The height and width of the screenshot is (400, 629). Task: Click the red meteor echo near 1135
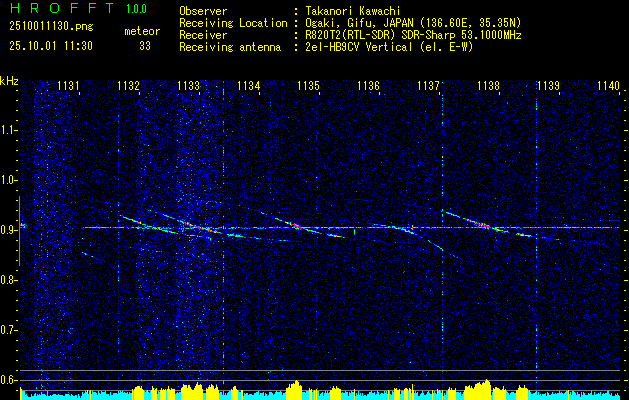[296, 225]
